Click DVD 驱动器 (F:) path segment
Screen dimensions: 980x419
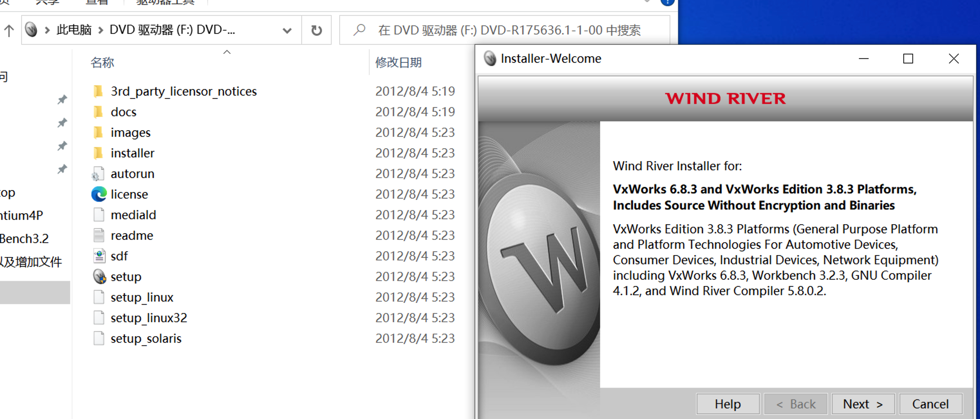[172, 30]
